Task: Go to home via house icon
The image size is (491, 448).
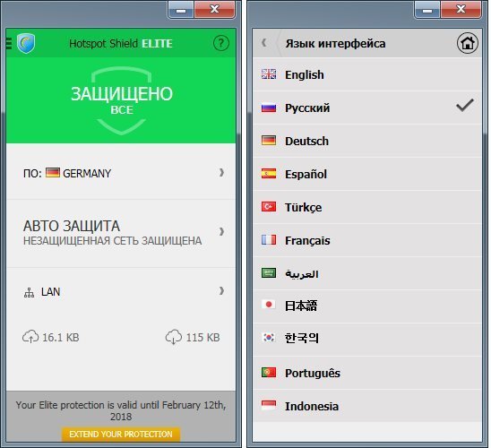Action: [x=468, y=43]
